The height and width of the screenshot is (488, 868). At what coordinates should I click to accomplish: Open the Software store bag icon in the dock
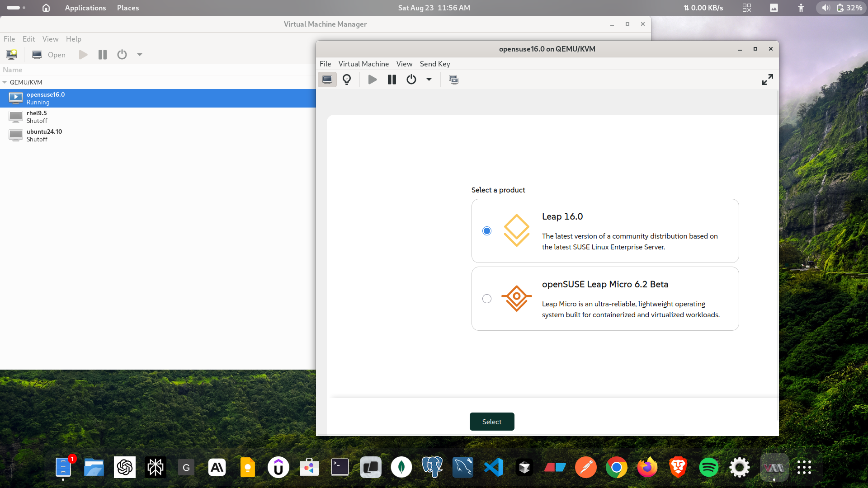tap(309, 467)
